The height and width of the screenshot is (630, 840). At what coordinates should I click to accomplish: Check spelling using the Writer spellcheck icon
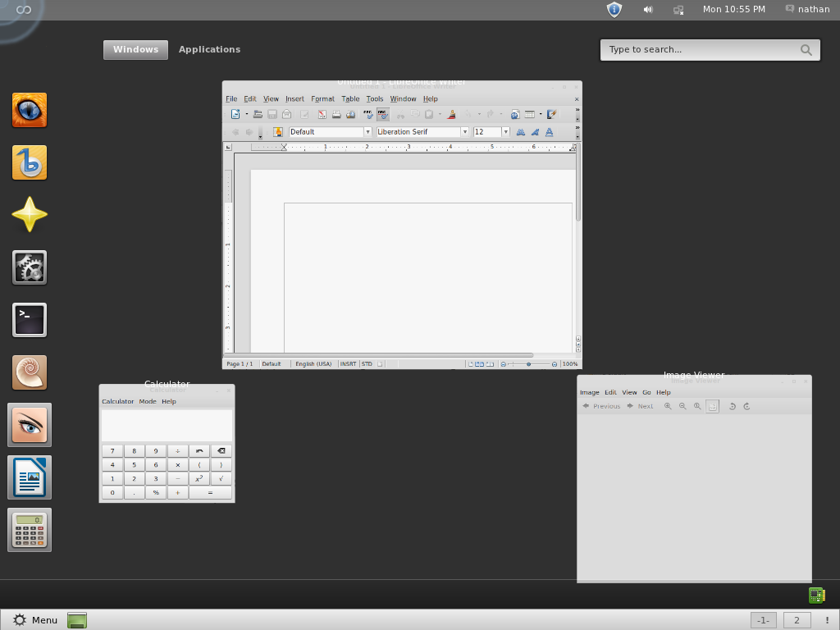367,114
